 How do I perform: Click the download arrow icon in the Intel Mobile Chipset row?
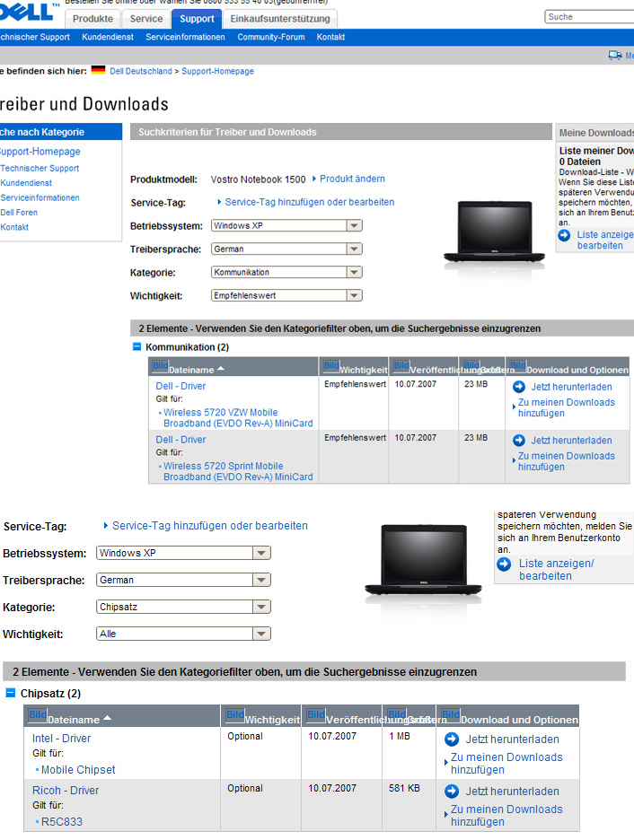[x=452, y=739]
